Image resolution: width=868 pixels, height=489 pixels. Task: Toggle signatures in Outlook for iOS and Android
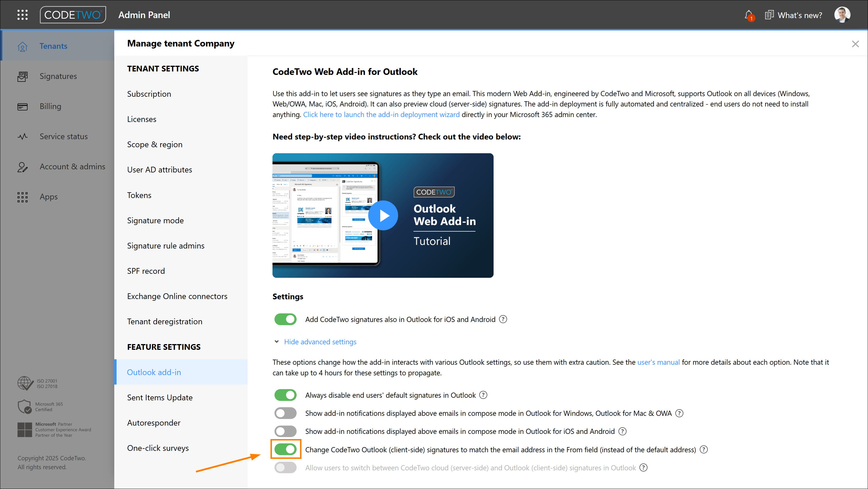285,319
